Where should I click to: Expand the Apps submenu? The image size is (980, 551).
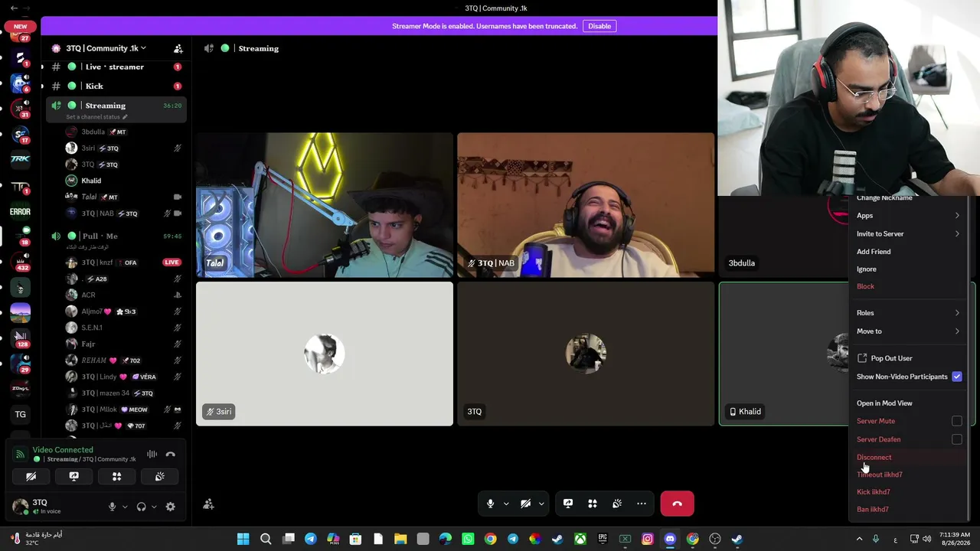[908, 216]
